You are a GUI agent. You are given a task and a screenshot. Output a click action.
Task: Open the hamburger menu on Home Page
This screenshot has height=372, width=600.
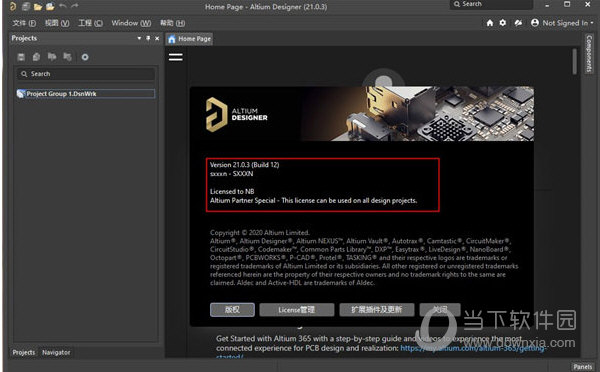click(x=176, y=57)
